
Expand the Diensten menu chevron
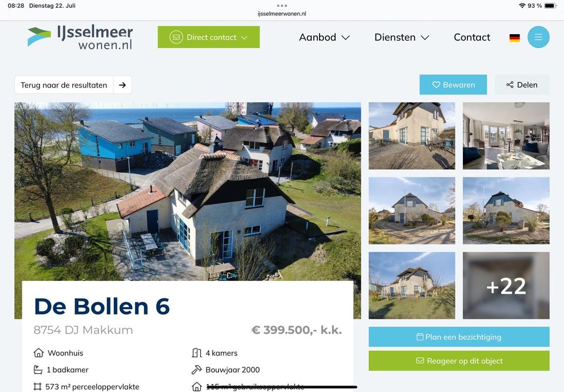[425, 38]
